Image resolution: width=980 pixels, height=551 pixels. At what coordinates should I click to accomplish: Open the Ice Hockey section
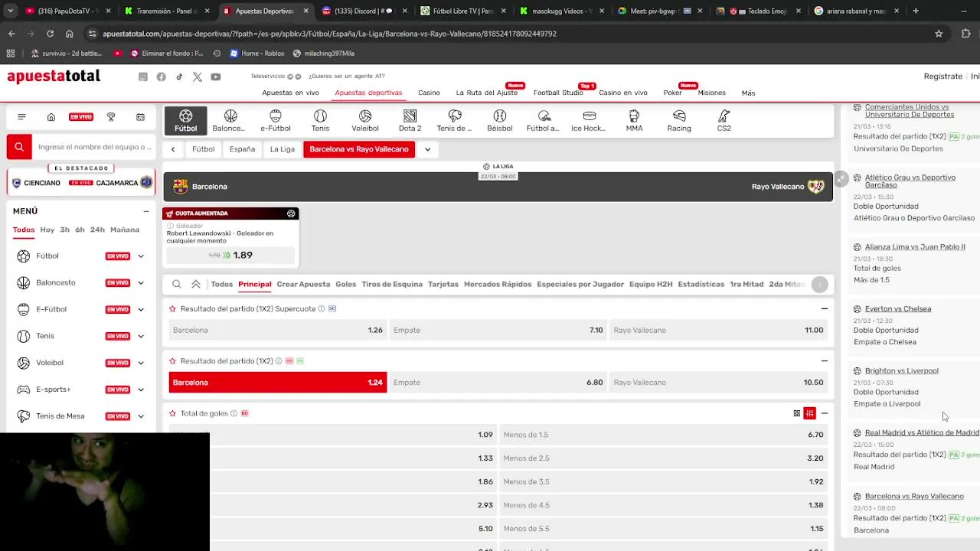point(589,121)
